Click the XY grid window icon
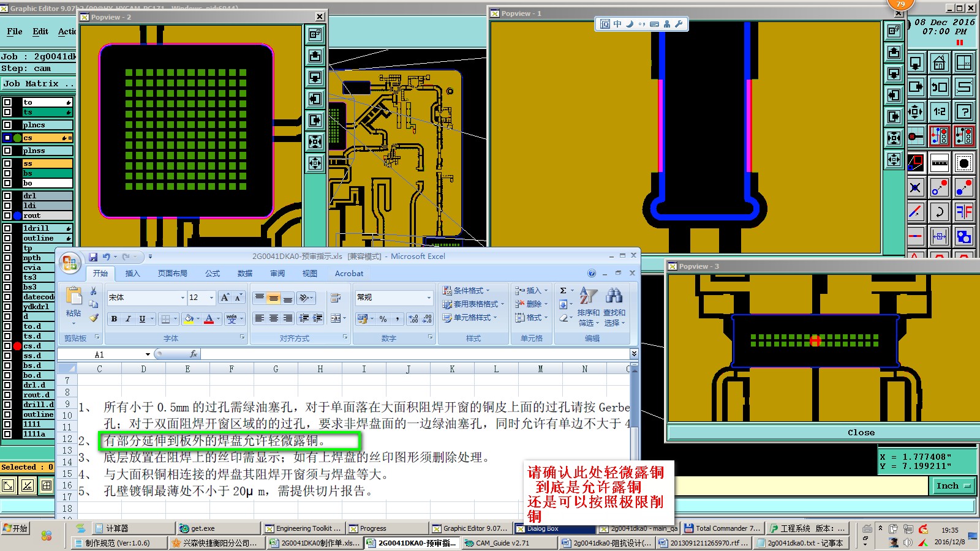 pos(964,62)
